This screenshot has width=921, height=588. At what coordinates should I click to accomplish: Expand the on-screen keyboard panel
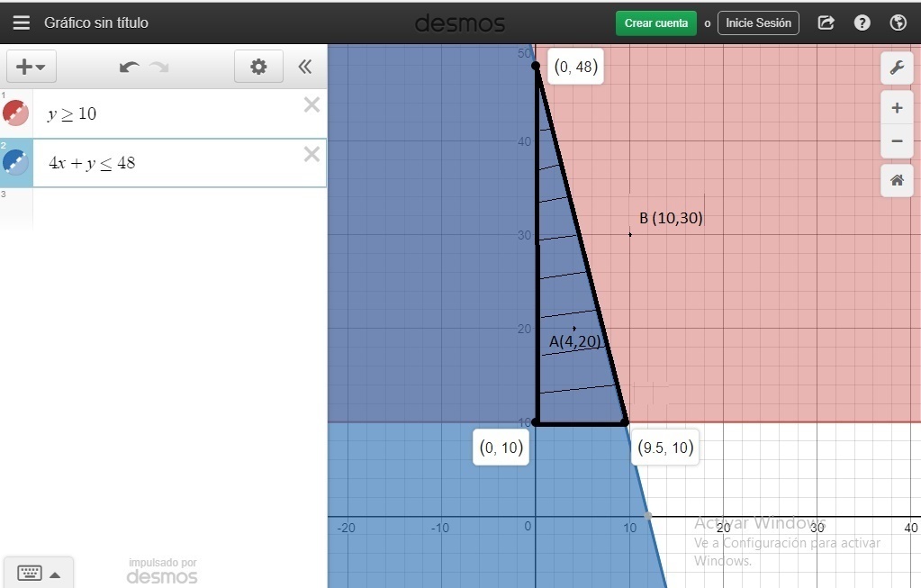point(39,573)
